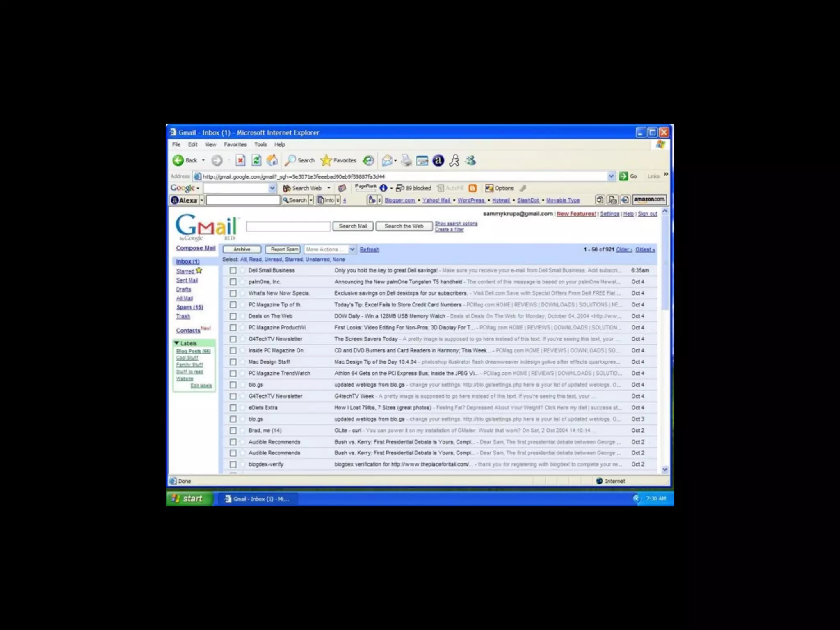Image resolution: width=840 pixels, height=630 pixels.
Task: Click the Blogger orange B icon
Action: (472, 188)
